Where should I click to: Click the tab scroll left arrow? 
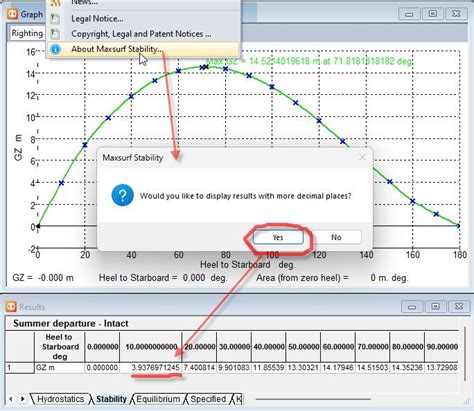11,399
